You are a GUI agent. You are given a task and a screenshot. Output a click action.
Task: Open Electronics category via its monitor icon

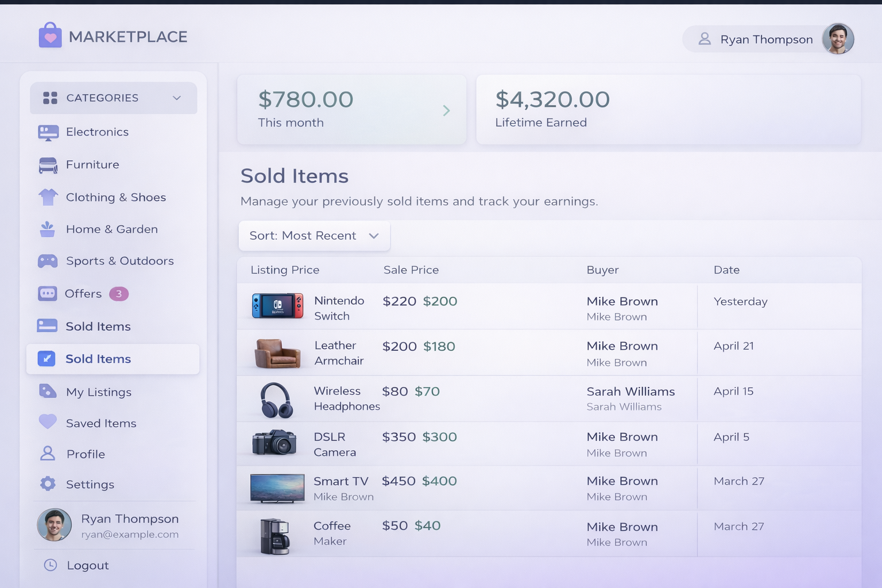click(48, 133)
